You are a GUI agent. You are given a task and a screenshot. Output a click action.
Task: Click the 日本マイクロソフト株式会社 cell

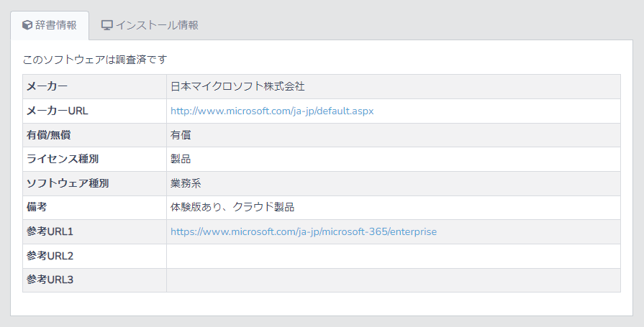pyautogui.click(x=394, y=86)
